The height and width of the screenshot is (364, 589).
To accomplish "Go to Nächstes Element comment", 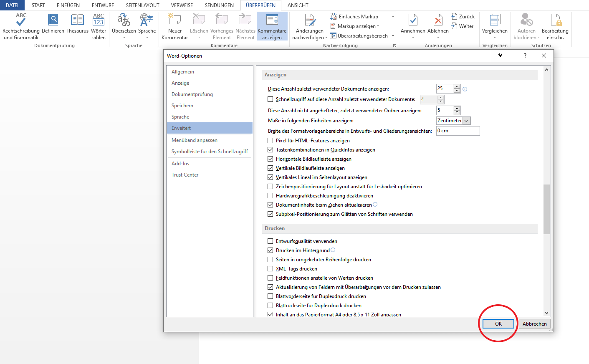I will (x=245, y=26).
